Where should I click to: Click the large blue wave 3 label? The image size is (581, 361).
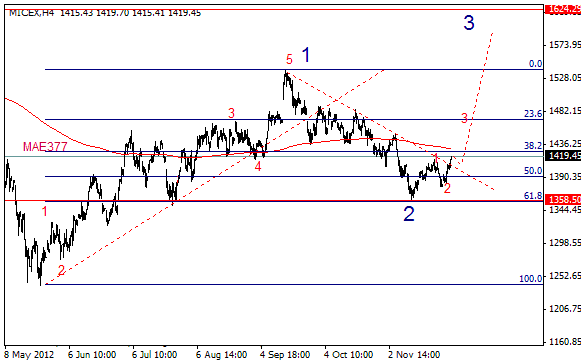coord(469,23)
